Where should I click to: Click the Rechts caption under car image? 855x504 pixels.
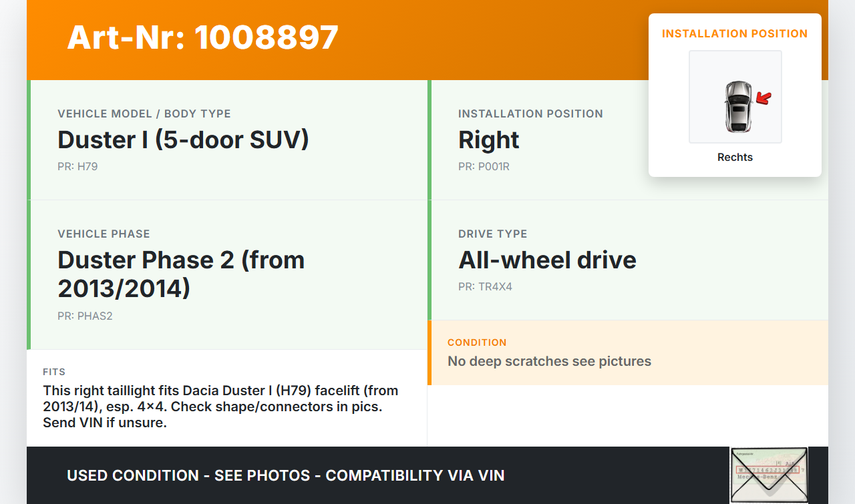click(x=735, y=157)
